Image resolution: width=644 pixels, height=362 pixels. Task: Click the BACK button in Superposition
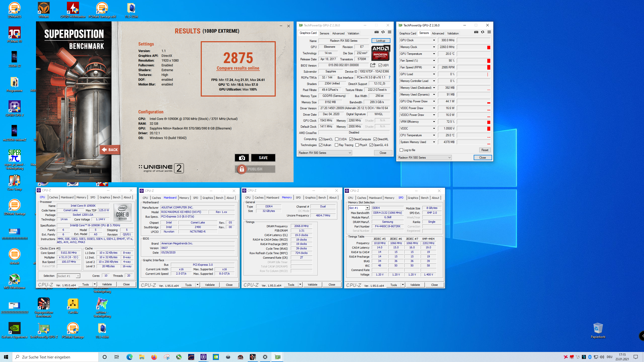click(x=110, y=150)
